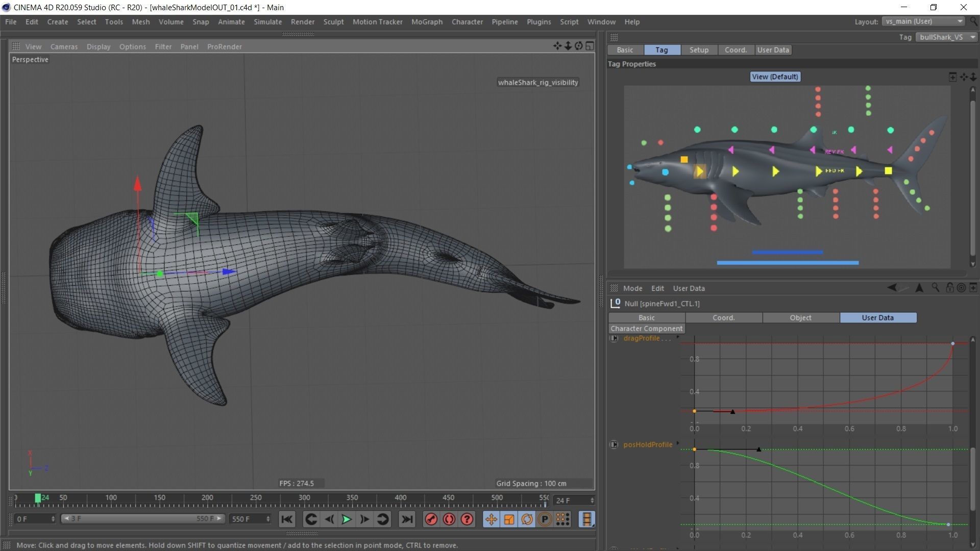Go to previous key button
980x551 pixels.
[x=311, y=519]
